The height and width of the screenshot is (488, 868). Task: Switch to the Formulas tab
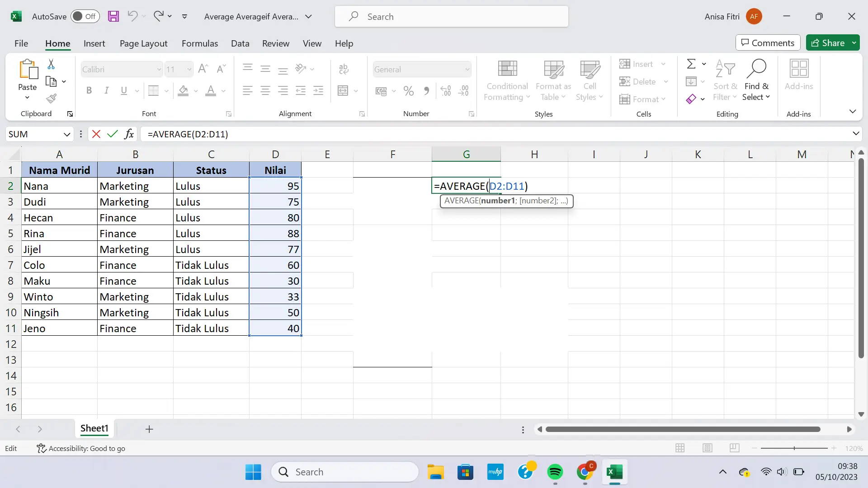pyautogui.click(x=200, y=43)
